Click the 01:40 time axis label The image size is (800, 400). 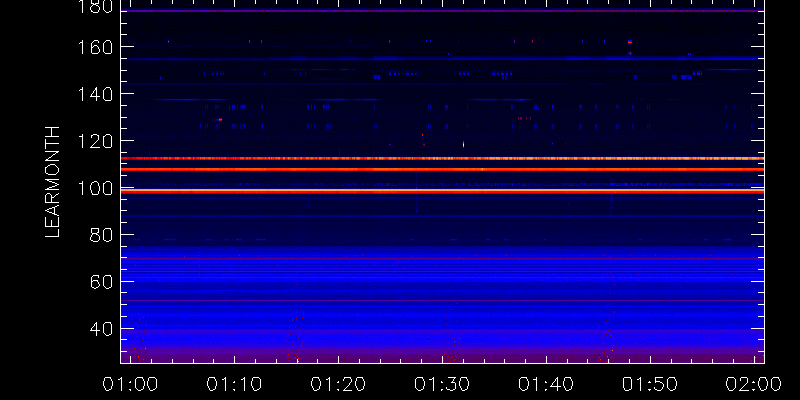(546, 384)
